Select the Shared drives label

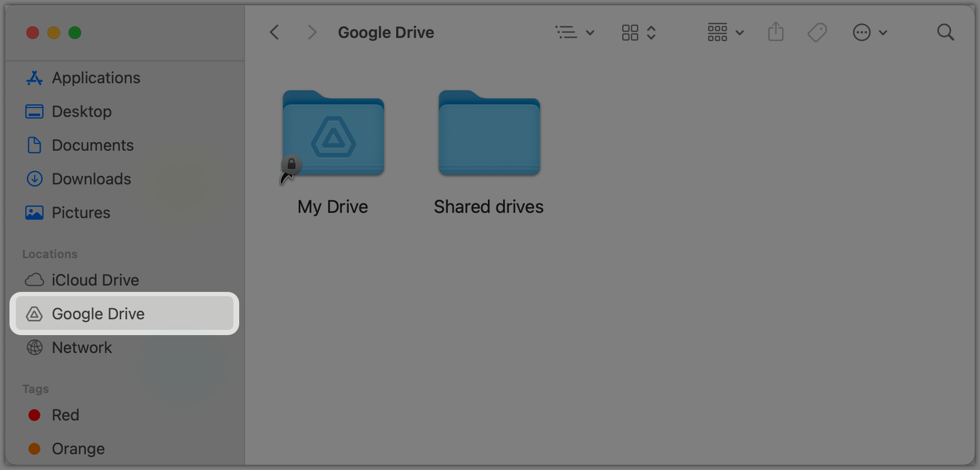tap(489, 207)
